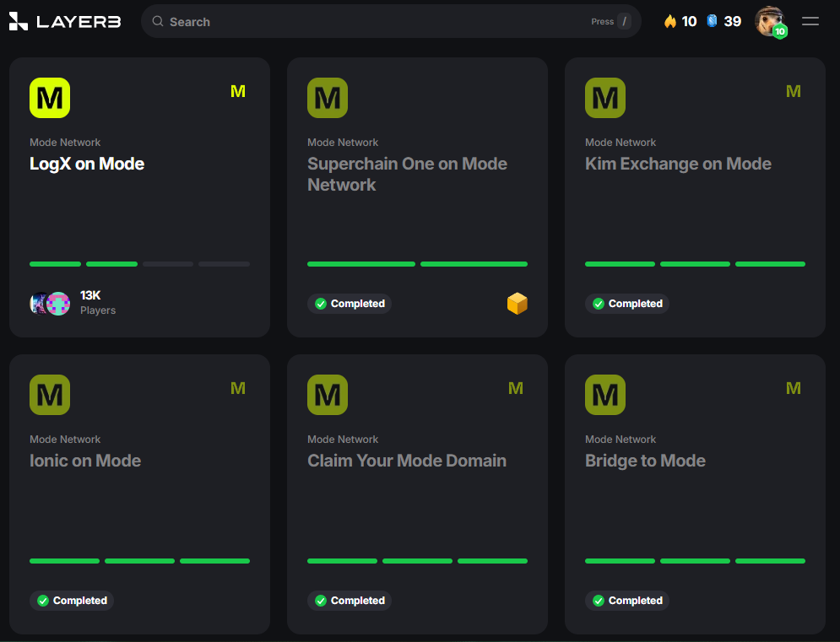Click the Ionic on Mode large M icon
The width and height of the screenshot is (840, 642).
tap(50, 395)
